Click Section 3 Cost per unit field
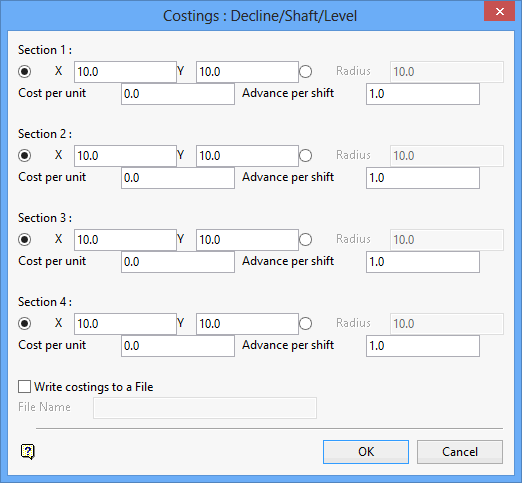The width and height of the screenshot is (522, 483). pyautogui.click(x=178, y=262)
